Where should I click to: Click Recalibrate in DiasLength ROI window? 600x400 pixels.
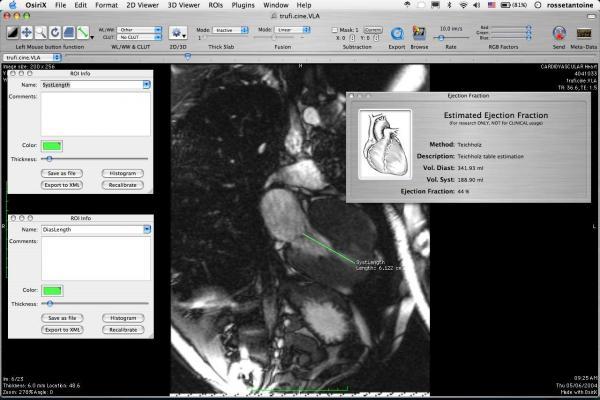point(122,329)
